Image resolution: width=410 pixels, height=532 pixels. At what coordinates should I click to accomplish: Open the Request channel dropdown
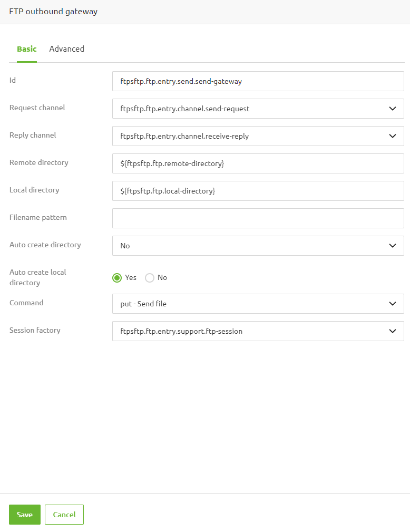pyautogui.click(x=258, y=109)
